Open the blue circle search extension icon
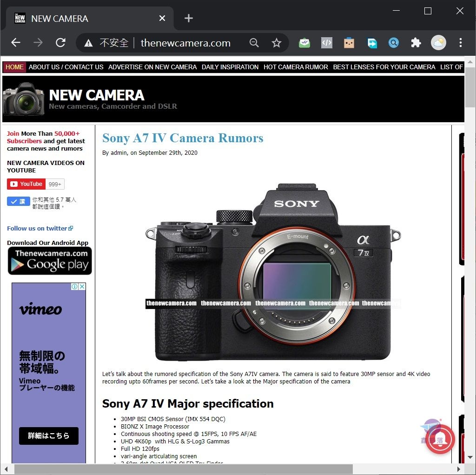The width and height of the screenshot is (476, 475). point(394,43)
